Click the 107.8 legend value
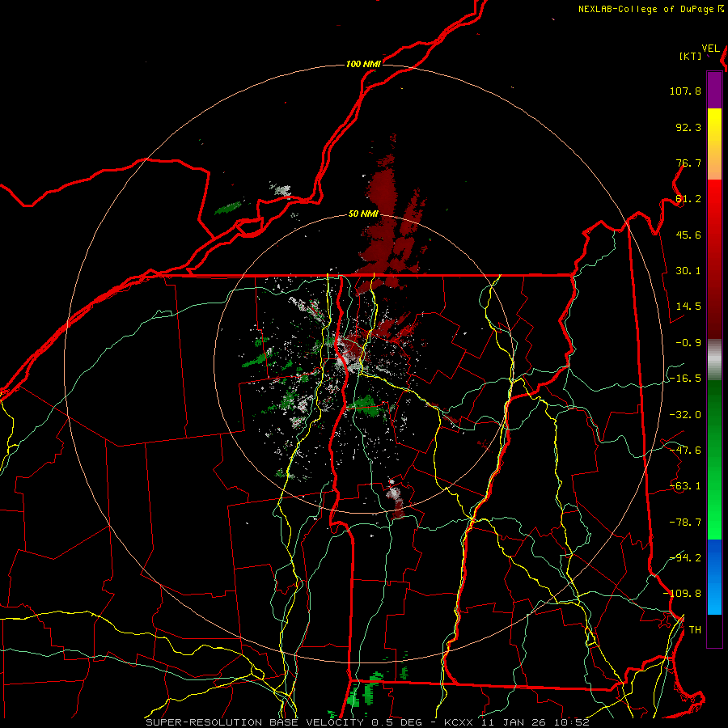728x728 pixels. click(685, 91)
